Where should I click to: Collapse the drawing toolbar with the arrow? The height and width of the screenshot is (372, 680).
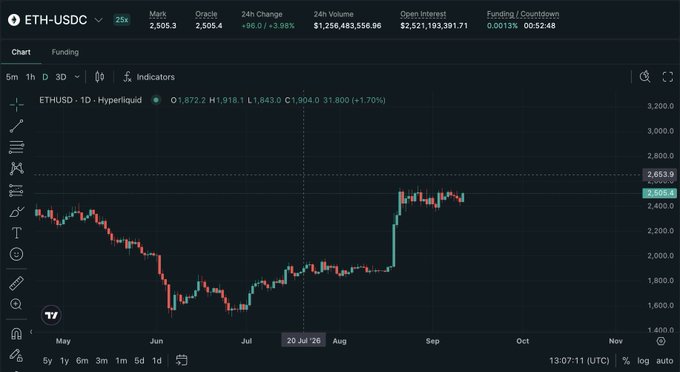tap(31, 332)
